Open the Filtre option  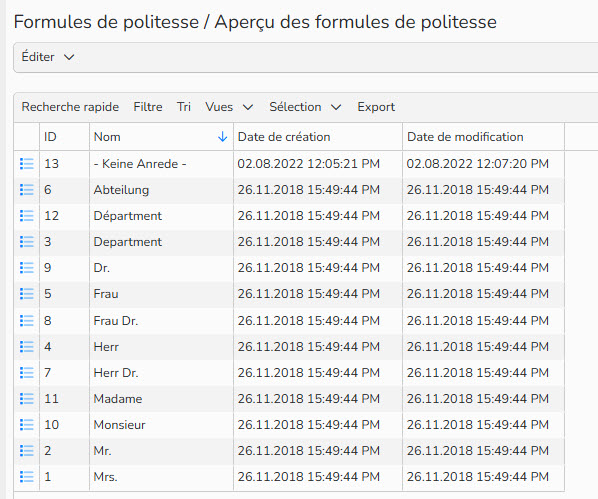point(148,107)
